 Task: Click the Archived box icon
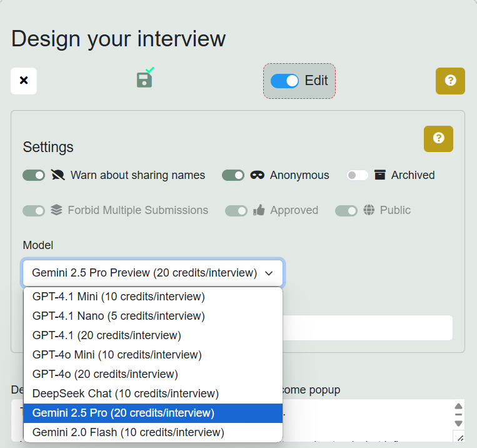click(x=379, y=175)
